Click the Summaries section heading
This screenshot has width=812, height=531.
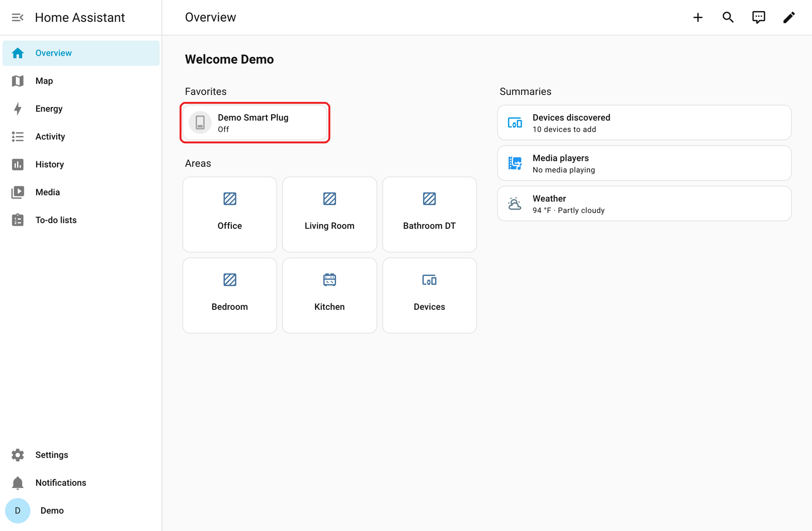coord(525,92)
